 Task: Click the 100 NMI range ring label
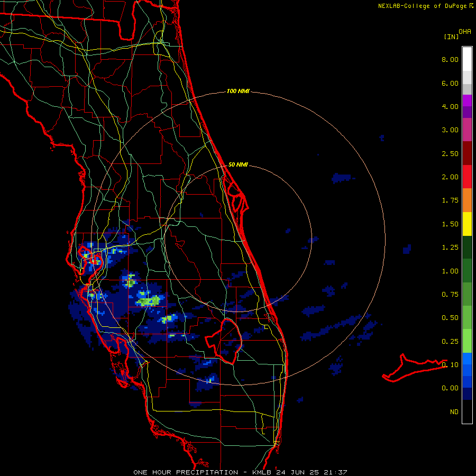pyautogui.click(x=238, y=91)
